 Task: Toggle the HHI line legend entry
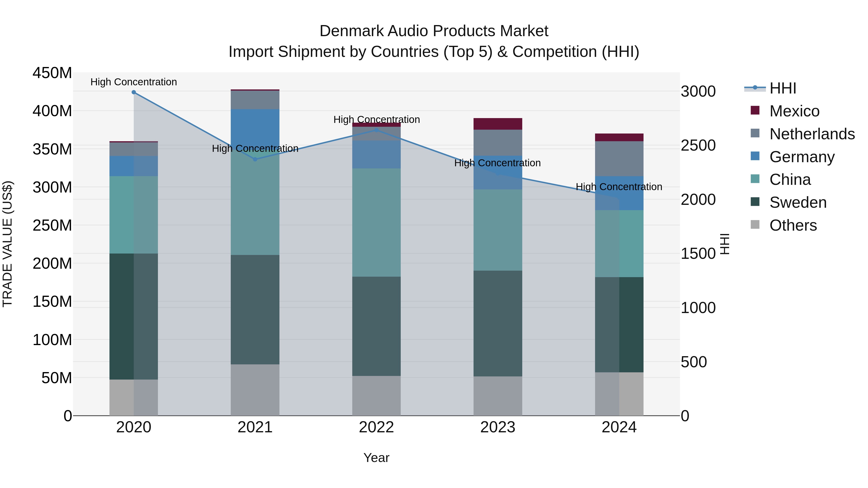(x=755, y=88)
